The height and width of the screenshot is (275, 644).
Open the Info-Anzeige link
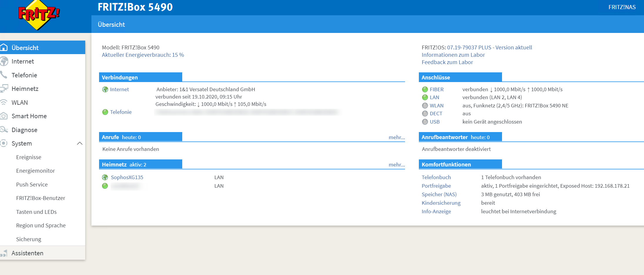[x=436, y=211]
